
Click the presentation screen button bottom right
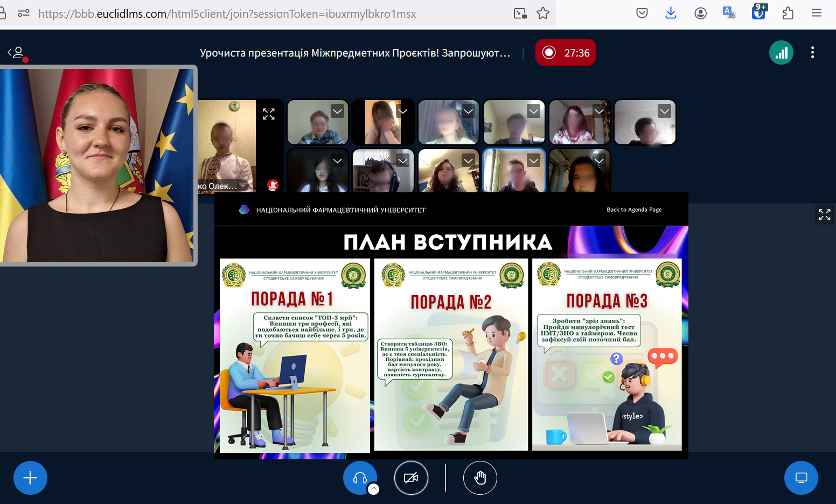click(801, 478)
